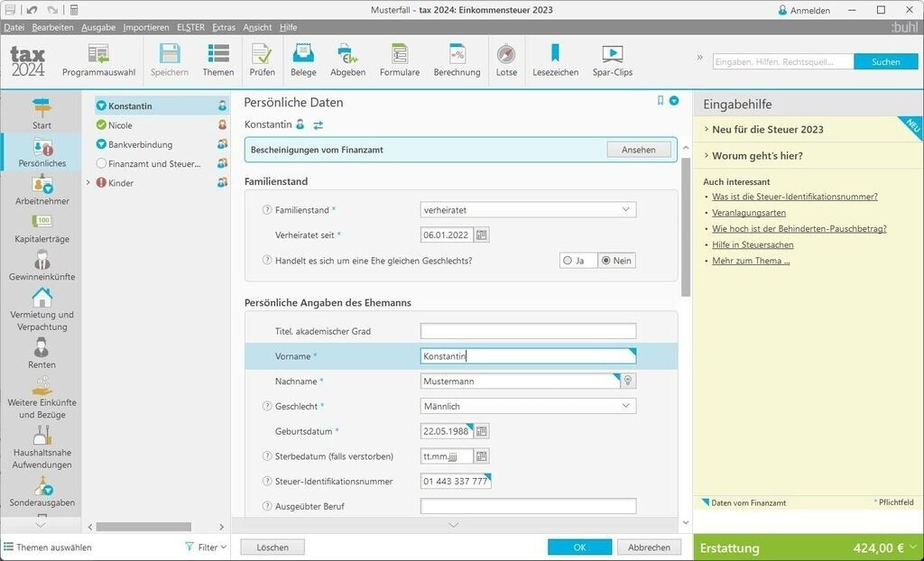
Task: Click the Prüfen check icon
Action: click(x=262, y=54)
